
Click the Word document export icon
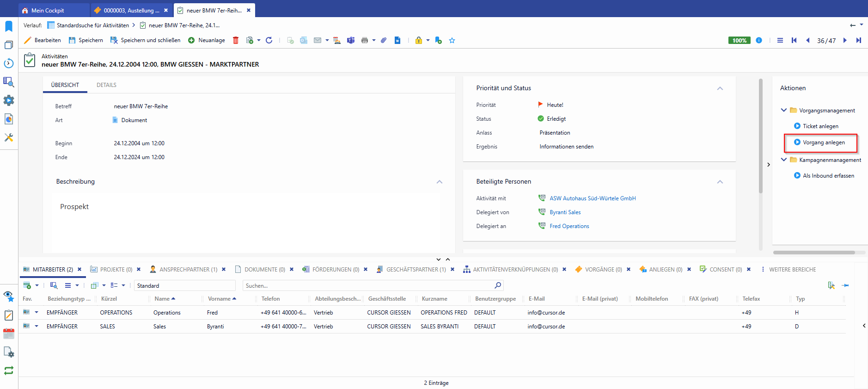coord(397,40)
